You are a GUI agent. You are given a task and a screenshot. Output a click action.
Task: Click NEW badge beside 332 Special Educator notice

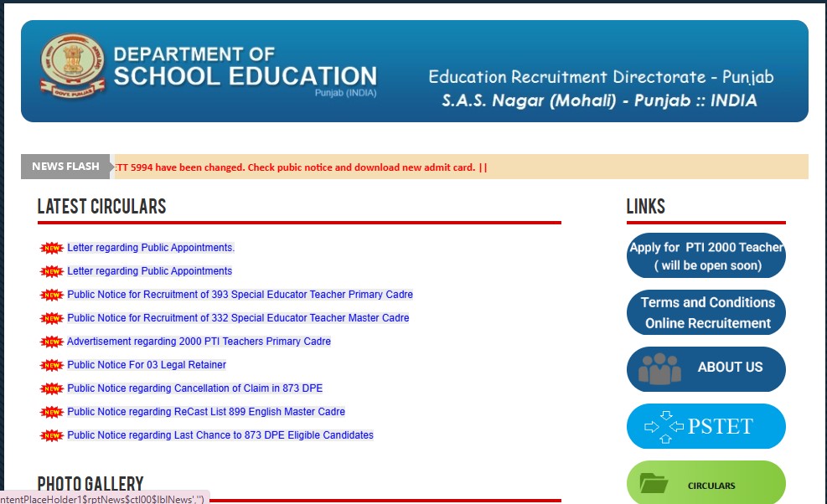pyautogui.click(x=52, y=318)
